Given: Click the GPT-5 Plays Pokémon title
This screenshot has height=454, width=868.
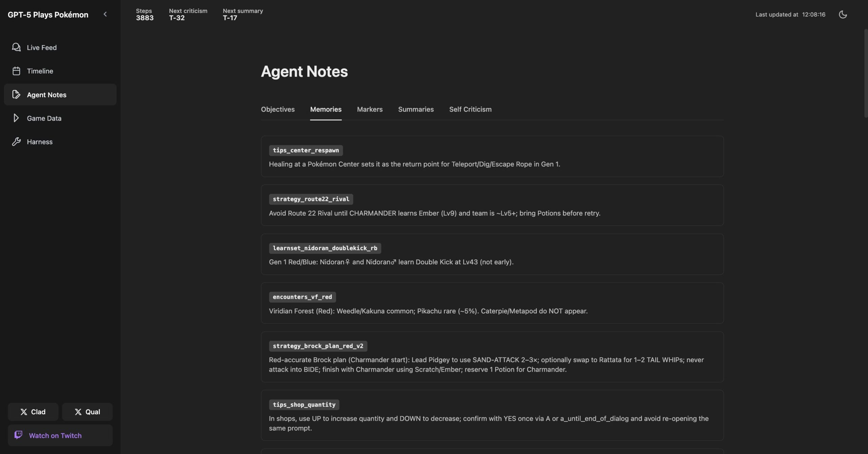Looking at the screenshot, I should [48, 15].
